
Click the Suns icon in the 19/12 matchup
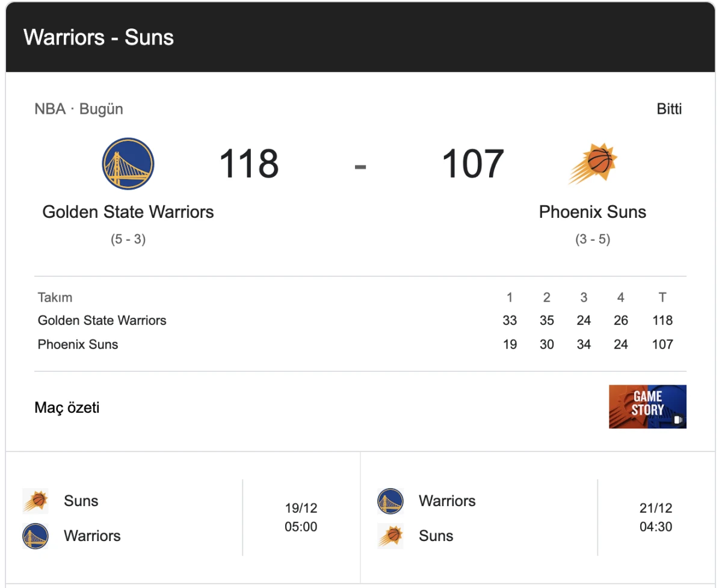tap(36, 500)
